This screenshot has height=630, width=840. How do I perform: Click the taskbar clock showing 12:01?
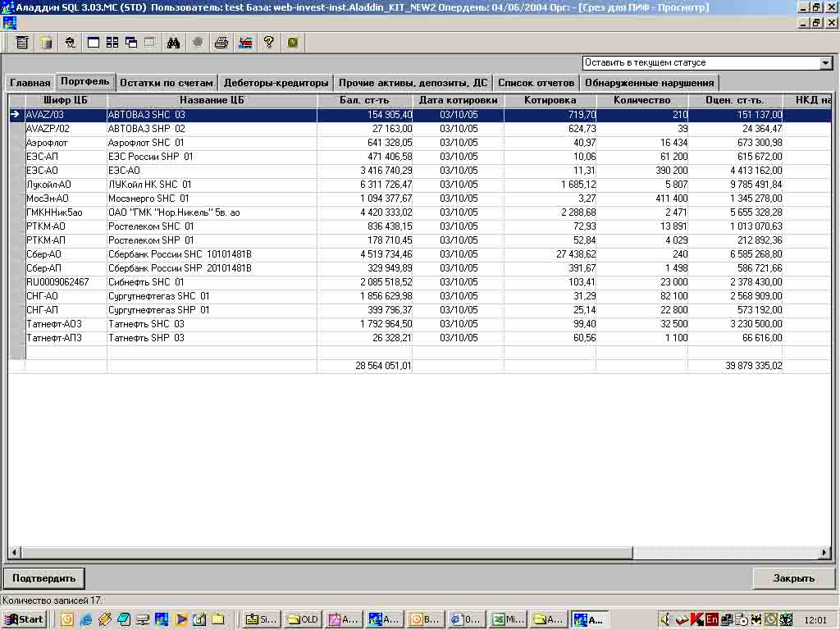(x=815, y=620)
